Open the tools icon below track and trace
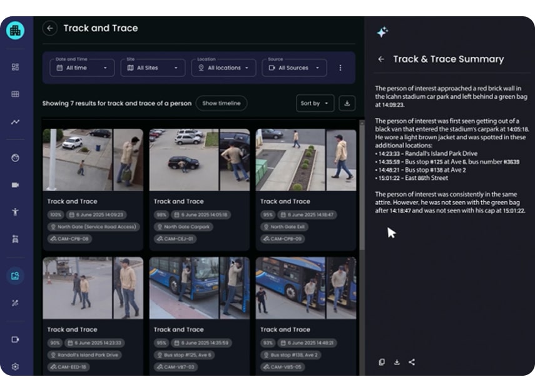 point(15,303)
